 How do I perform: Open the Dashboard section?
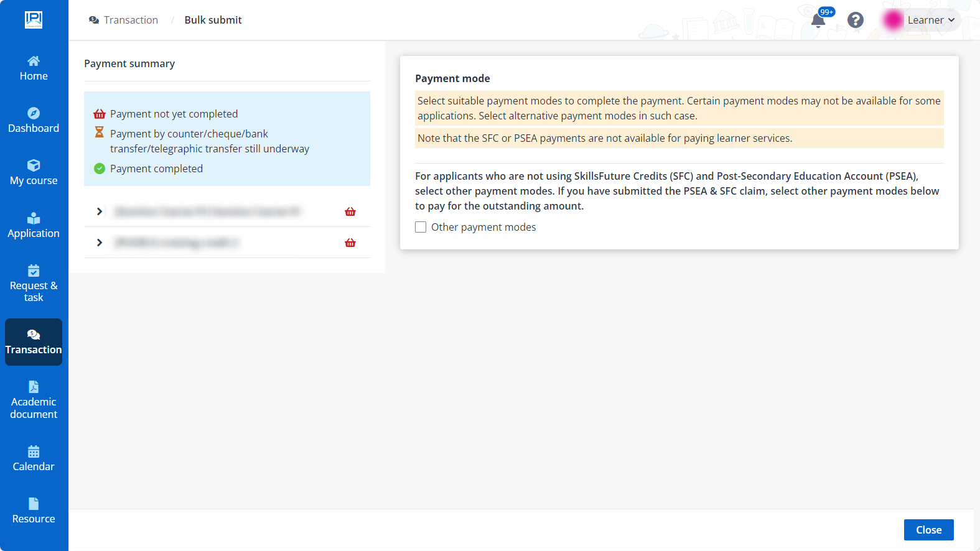(34, 121)
